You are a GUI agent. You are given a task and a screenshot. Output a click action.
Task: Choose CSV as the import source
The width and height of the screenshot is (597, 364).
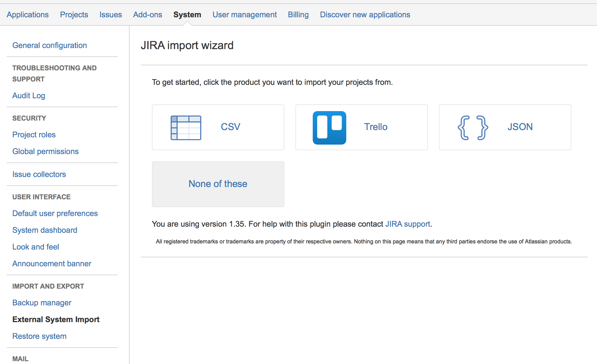point(230,127)
